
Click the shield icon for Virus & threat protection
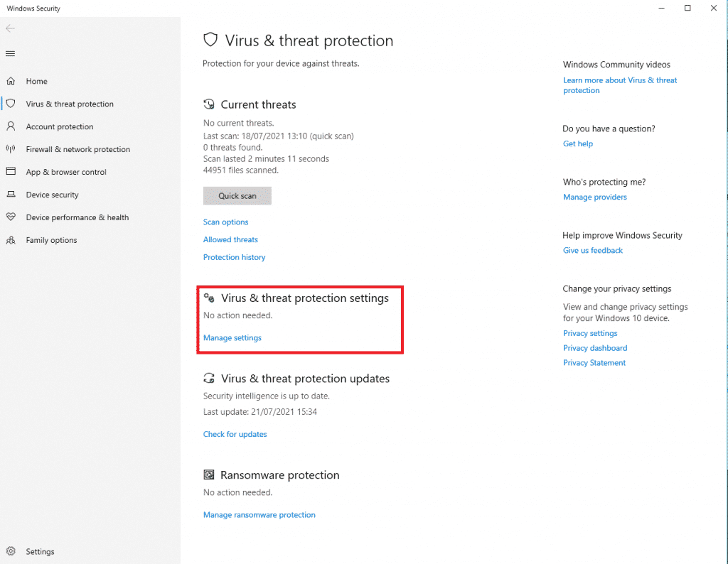10,104
